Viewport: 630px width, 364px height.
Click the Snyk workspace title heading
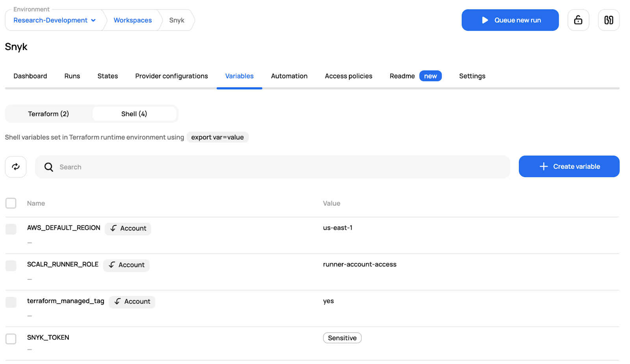click(16, 47)
